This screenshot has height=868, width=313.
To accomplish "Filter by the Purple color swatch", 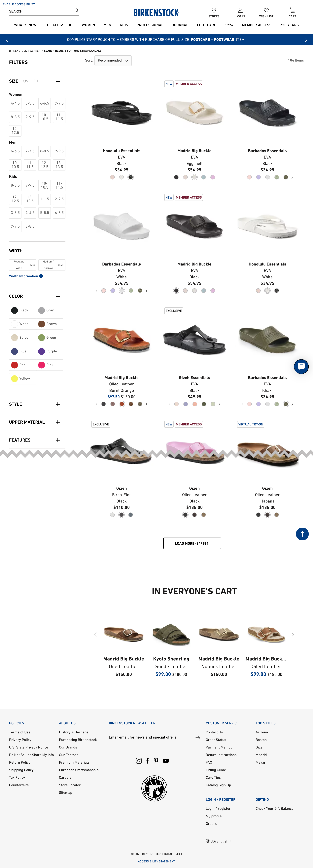I will [50, 351].
